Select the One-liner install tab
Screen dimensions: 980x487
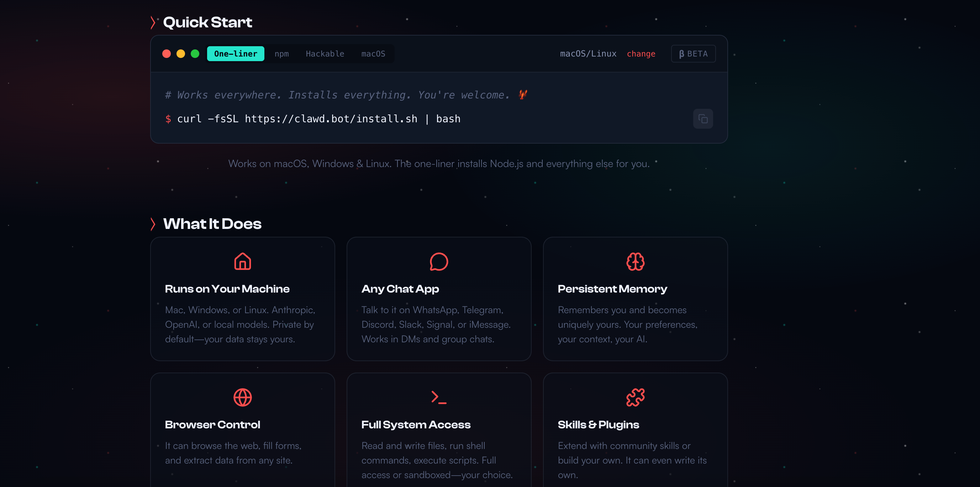click(236, 54)
